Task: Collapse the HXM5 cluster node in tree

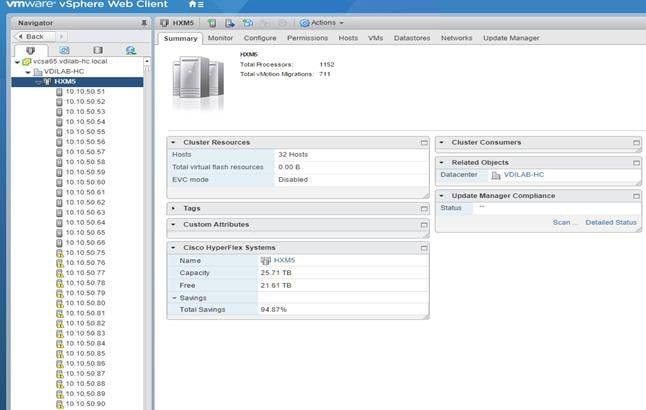Action: click(x=38, y=82)
